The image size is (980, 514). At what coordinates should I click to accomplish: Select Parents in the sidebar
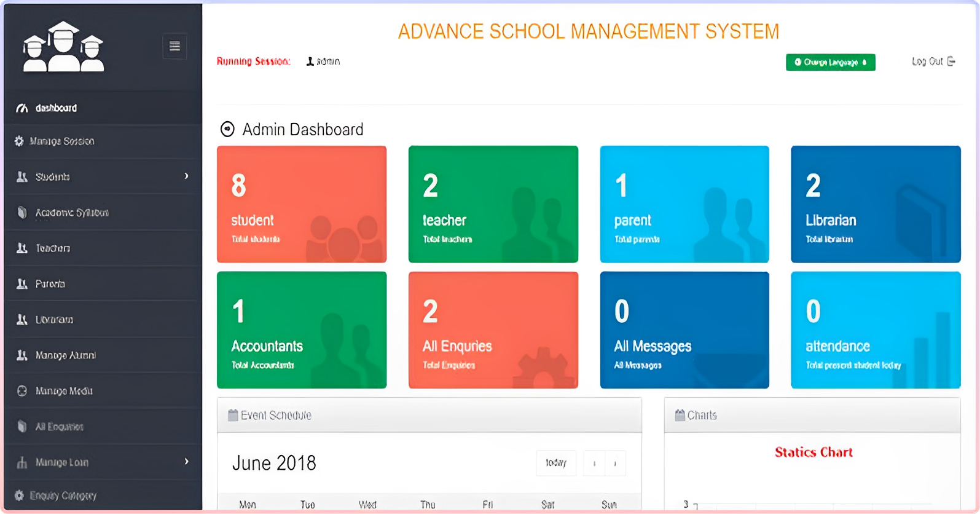pyautogui.click(x=50, y=284)
